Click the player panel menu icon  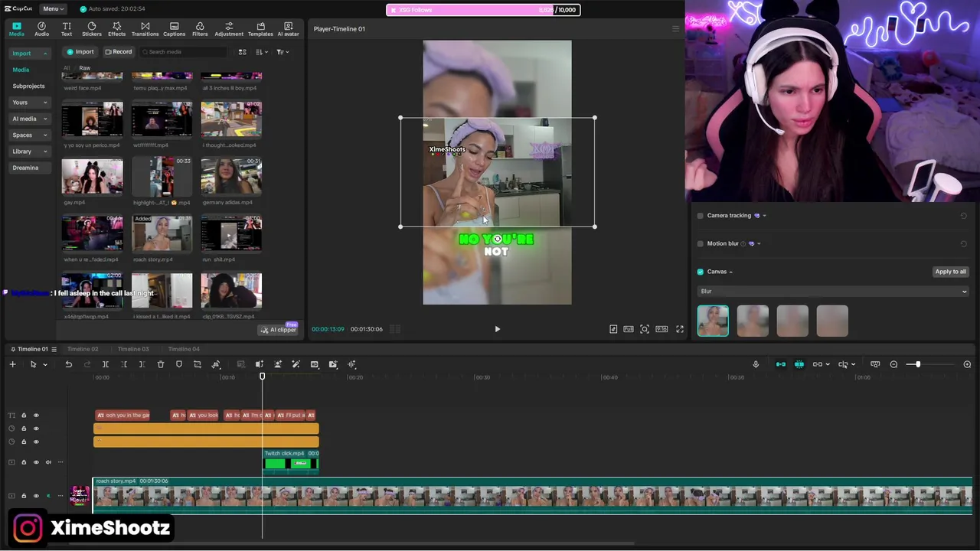click(675, 29)
